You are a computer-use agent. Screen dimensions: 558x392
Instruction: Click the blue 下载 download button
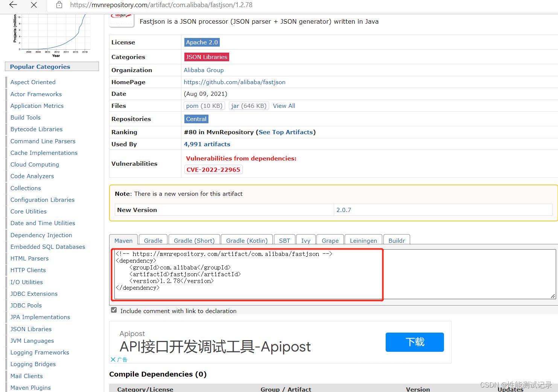(x=415, y=342)
